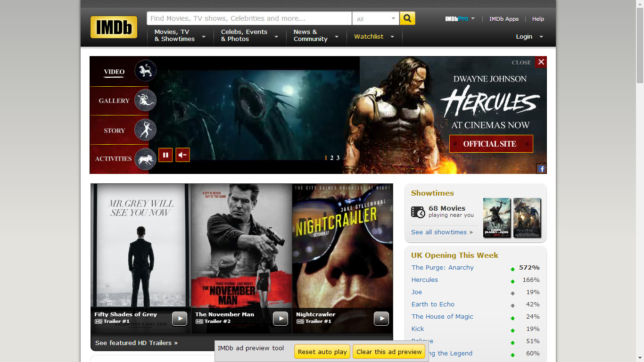
Task: Click the film ticket icon beside 68 Movies
Action: click(418, 212)
